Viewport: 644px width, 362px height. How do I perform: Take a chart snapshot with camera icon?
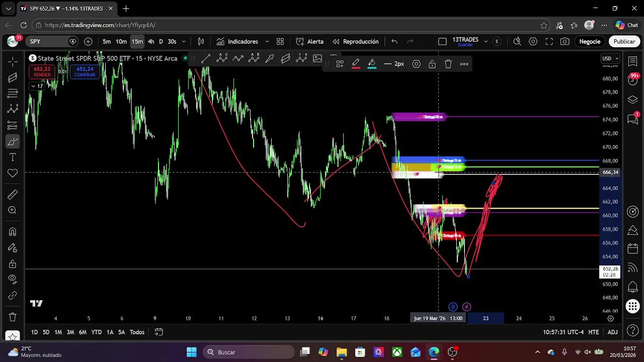point(565,42)
